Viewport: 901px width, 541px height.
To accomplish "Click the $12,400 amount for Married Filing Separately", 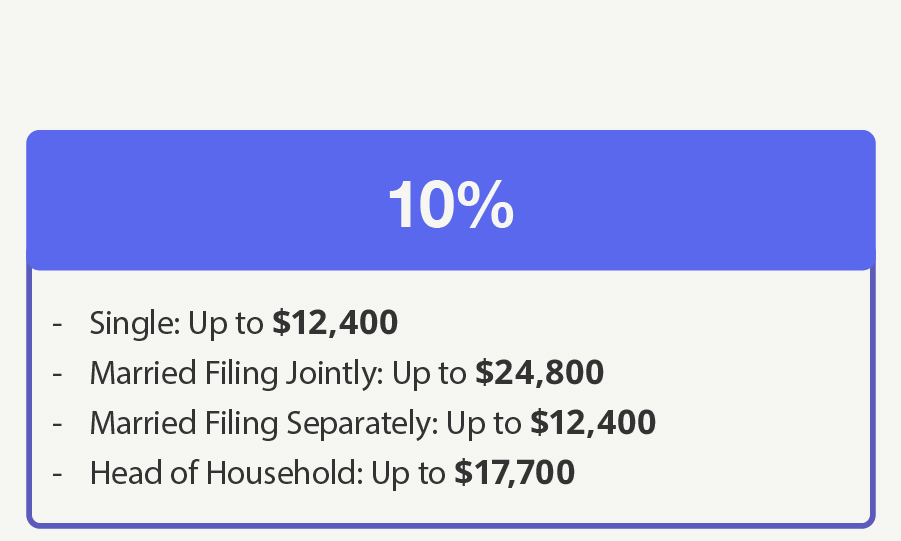I will point(593,423).
